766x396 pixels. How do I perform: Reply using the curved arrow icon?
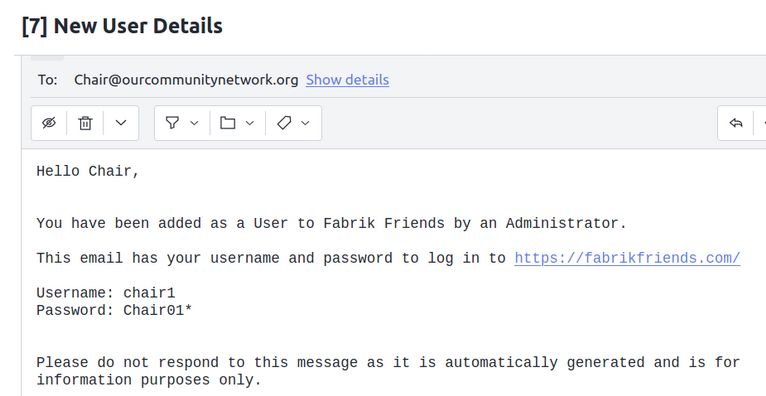736,123
